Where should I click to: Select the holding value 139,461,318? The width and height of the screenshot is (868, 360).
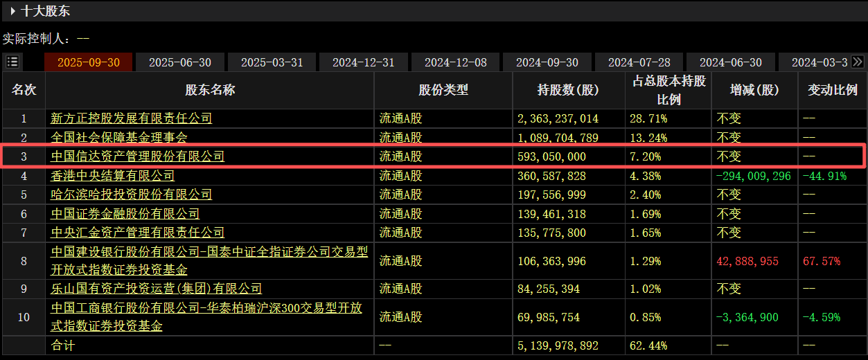pos(552,214)
